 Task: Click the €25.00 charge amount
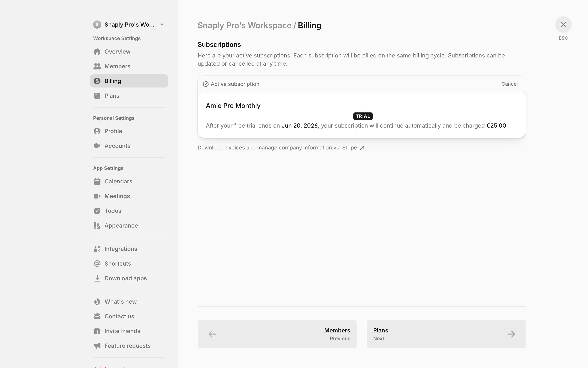pyautogui.click(x=496, y=126)
